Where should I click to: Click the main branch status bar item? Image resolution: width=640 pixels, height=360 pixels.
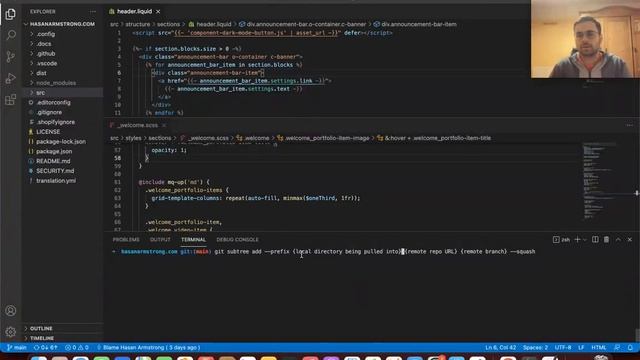coord(16,348)
